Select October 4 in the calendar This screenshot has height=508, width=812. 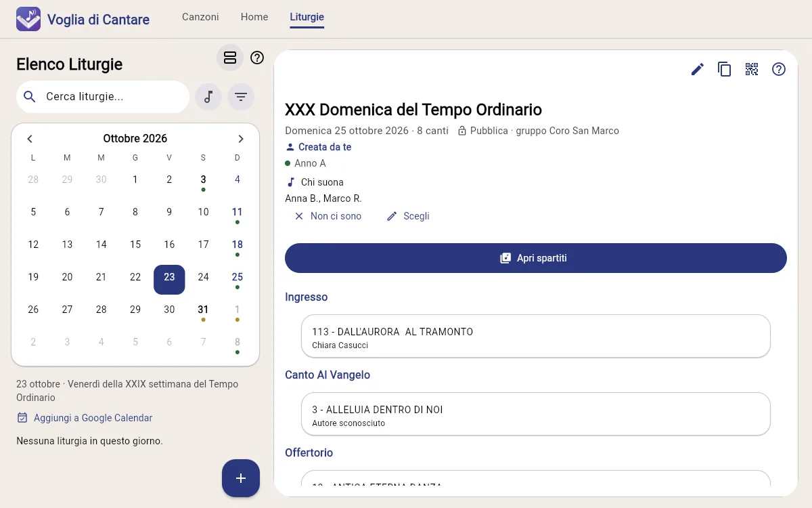(x=238, y=179)
